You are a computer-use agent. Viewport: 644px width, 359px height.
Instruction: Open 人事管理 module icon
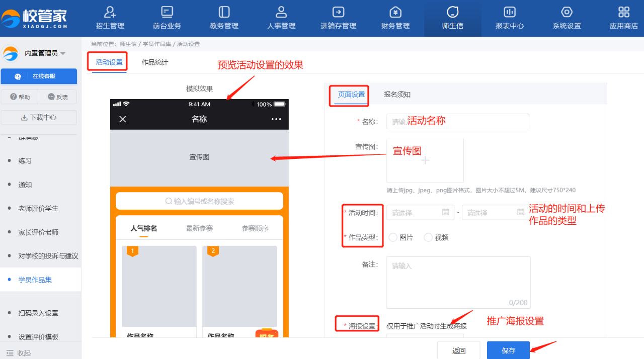click(x=281, y=12)
